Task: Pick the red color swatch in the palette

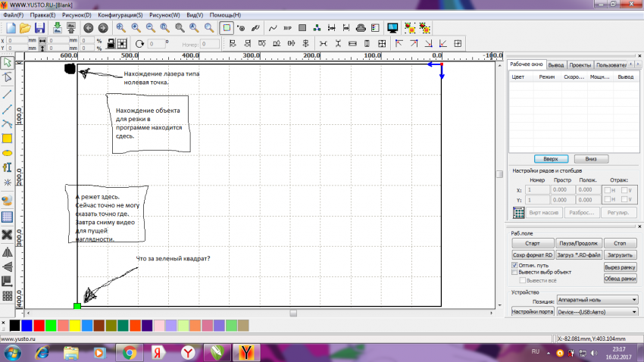Action: coord(39,325)
